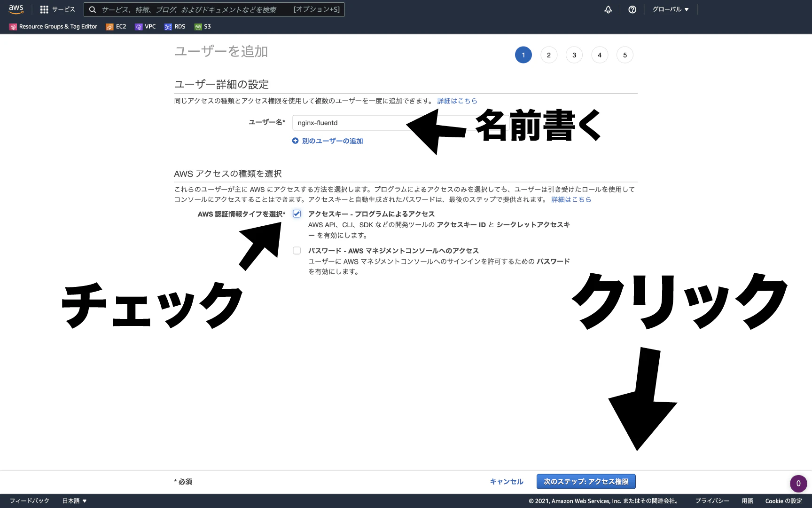The height and width of the screenshot is (508, 812).
Task: Open the RDS service shortcut
Action: [175, 27]
